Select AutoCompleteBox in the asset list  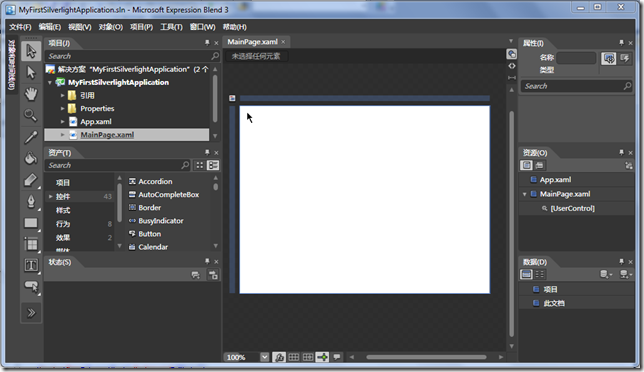[164, 195]
